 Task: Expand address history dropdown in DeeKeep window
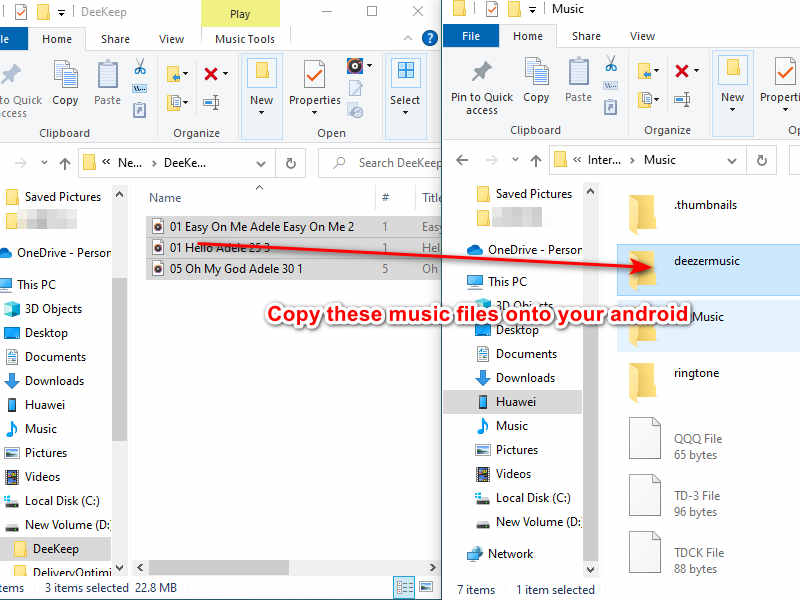(x=261, y=163)
